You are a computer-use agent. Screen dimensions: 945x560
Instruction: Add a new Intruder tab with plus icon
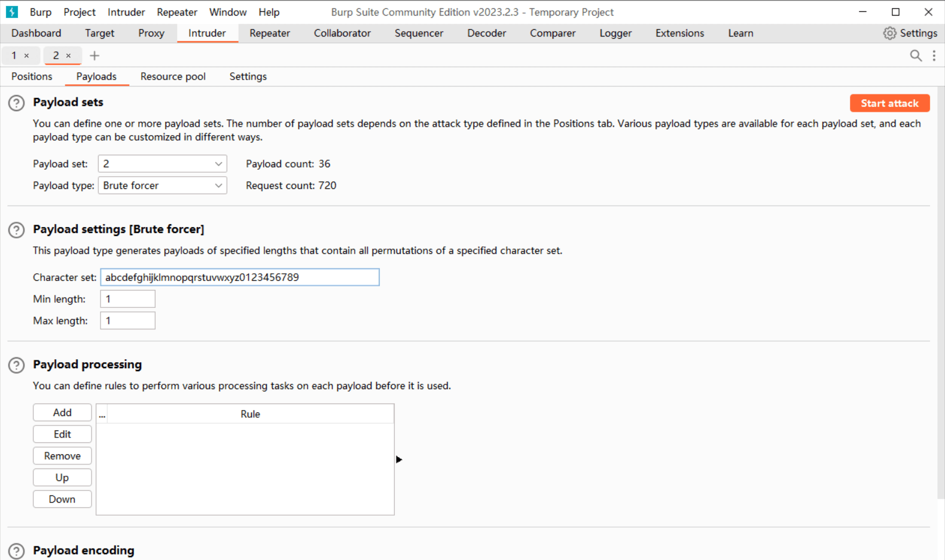(94, 56)
